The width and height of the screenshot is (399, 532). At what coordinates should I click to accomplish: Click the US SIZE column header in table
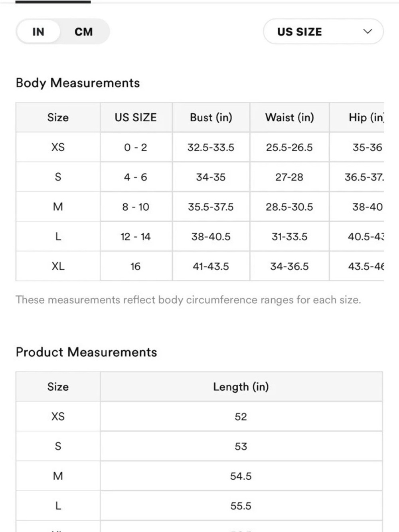click(x=136, y=117)
